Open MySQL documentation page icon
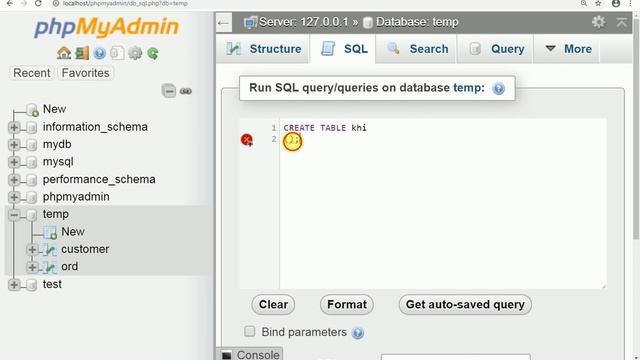The width and height of the screenshot is (640, 360). pos(117,53)
